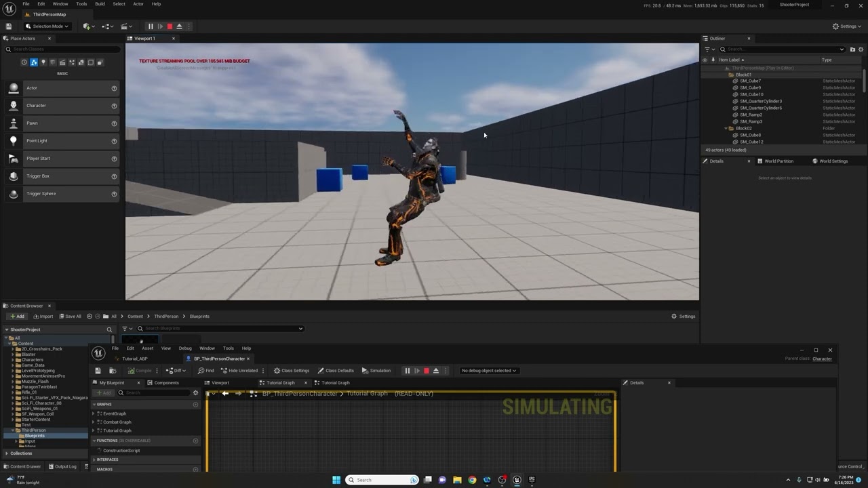Image resolution: width=868 pixels, height=488 pixels.
Task: Select Cinematic category in Place Actors
Action: point(62,62)
